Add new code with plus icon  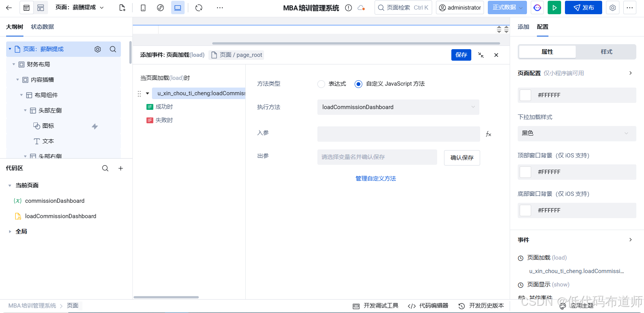click(x=121, y=168)
